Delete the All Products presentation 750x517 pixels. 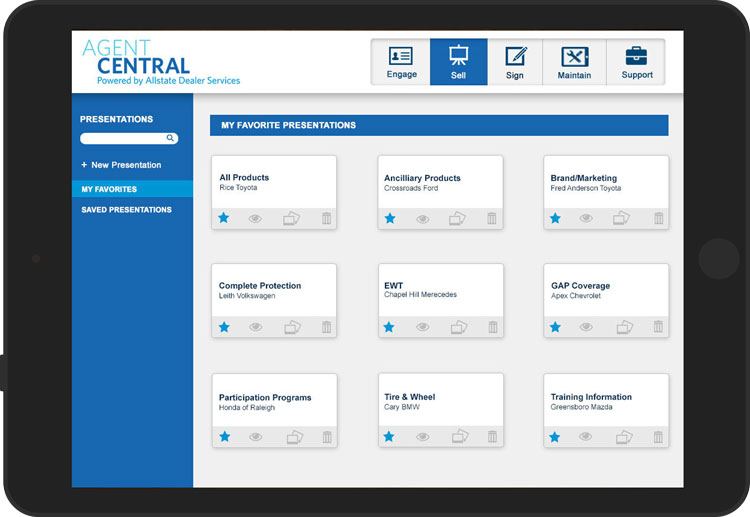tap(326, 218)
